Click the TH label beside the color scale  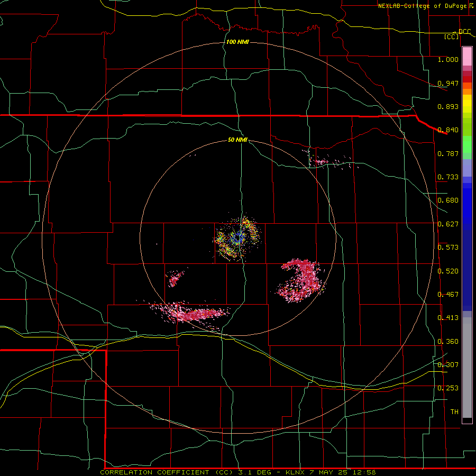point(454,412)
